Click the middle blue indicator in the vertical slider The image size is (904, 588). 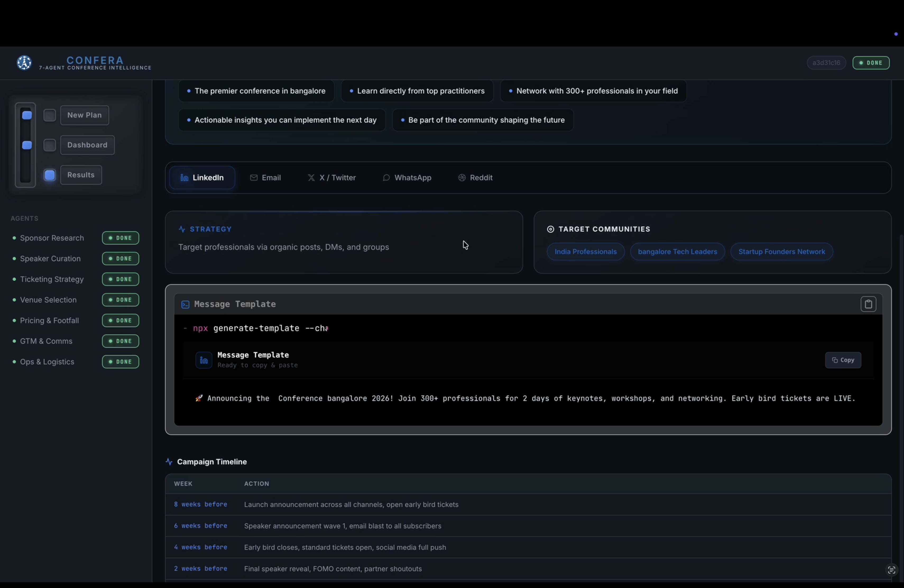27,145
